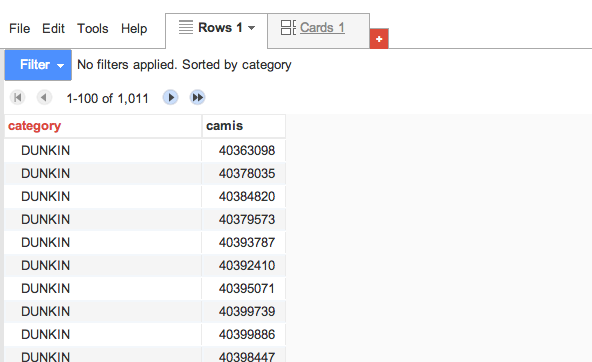Click DUNKIN in the row with 40399739
The width and height of the screenshot is (592, 362).
coord(46,312)
